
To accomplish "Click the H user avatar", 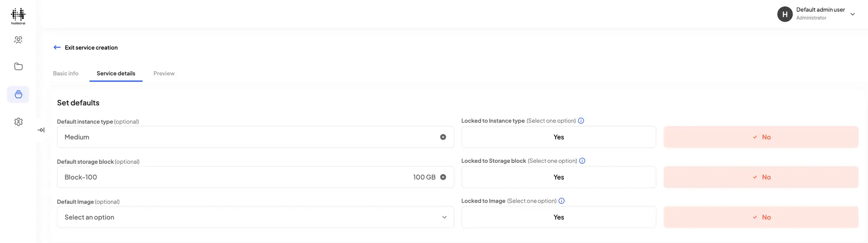I will point(785,14).
